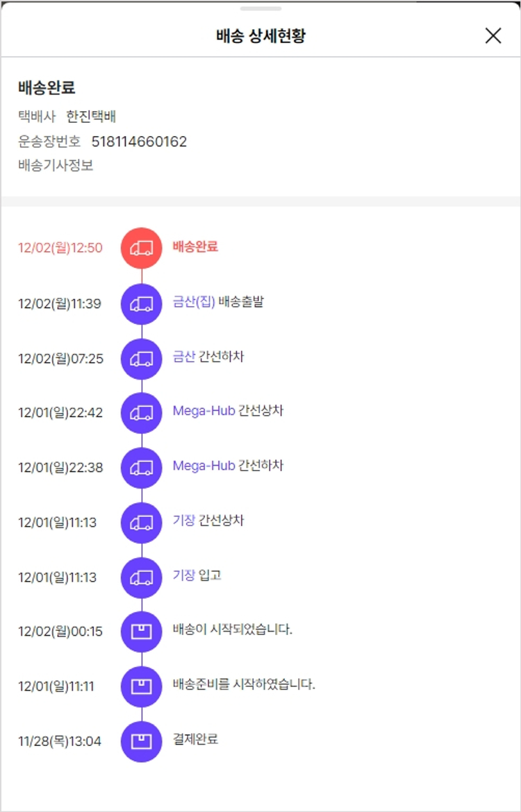The image size is (521, 812).
Task: Click truck icon beside 금산 간선하차
Action: pyautogui.click(x=142, y=358)
